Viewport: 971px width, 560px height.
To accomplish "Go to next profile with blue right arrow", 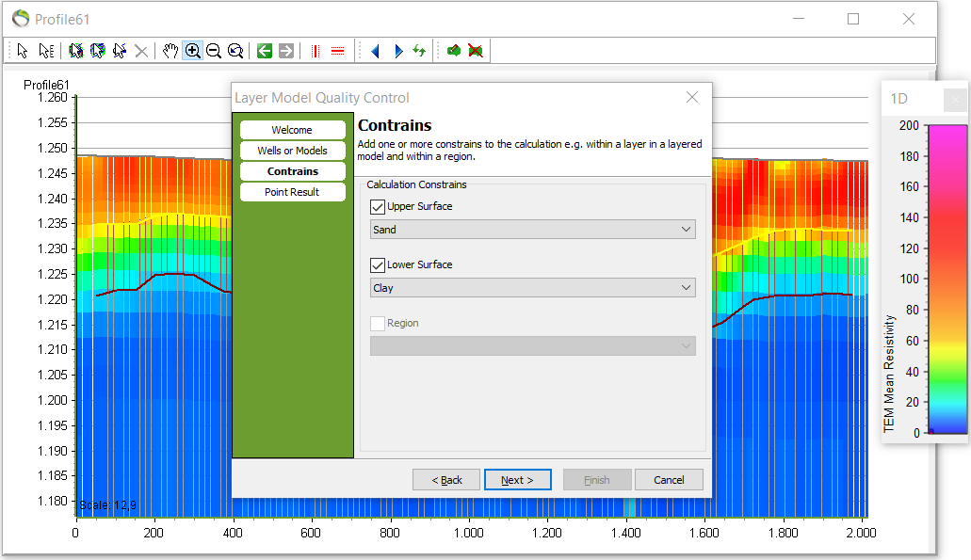I will [397, 51].
